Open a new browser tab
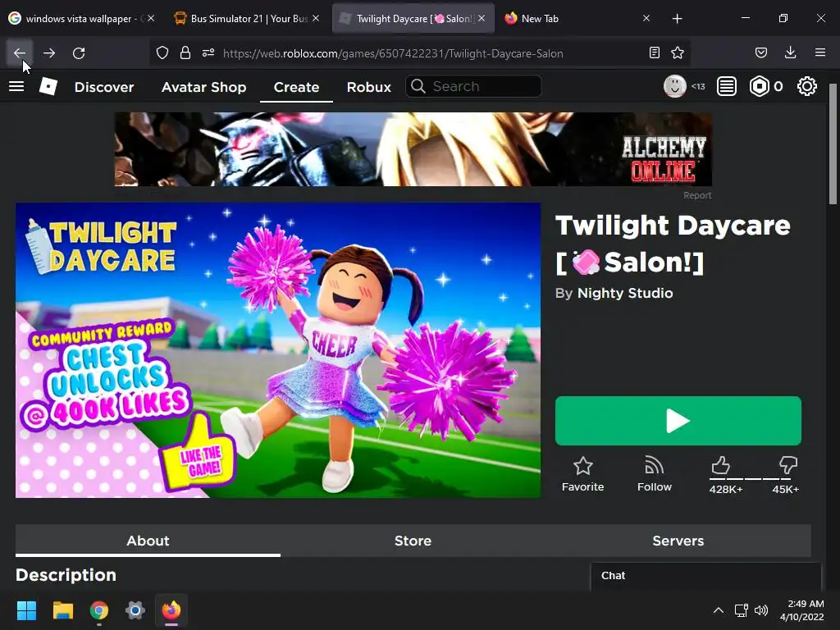Viewport: 840px width, 630px height. pyautogui.click(x=677, y=19)
